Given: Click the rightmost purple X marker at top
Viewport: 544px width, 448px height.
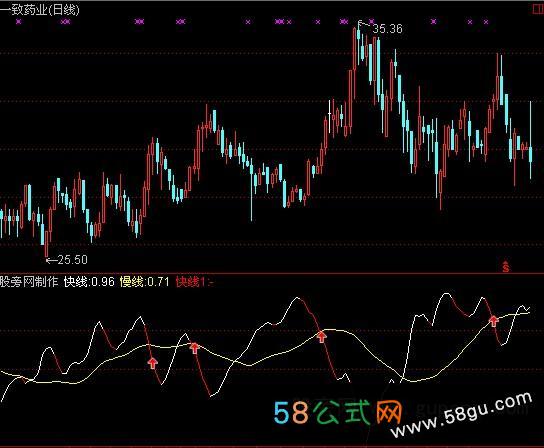Looking at the screenshot, I should (486, 22).
